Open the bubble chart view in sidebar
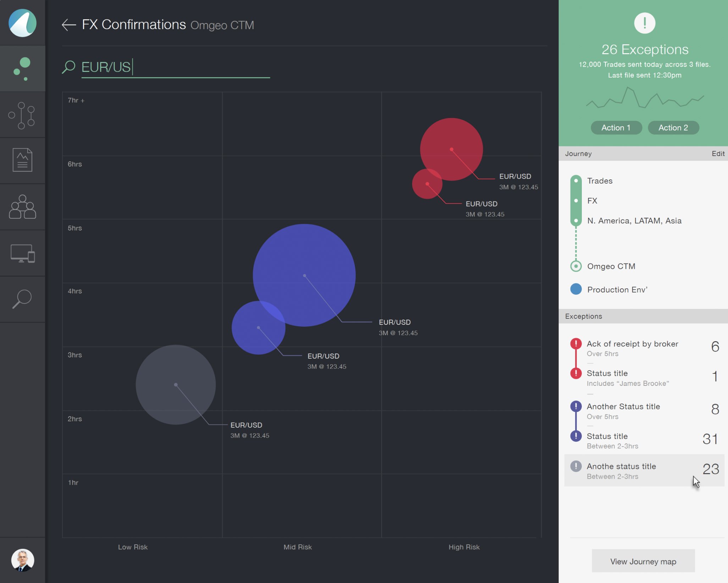 22,68
